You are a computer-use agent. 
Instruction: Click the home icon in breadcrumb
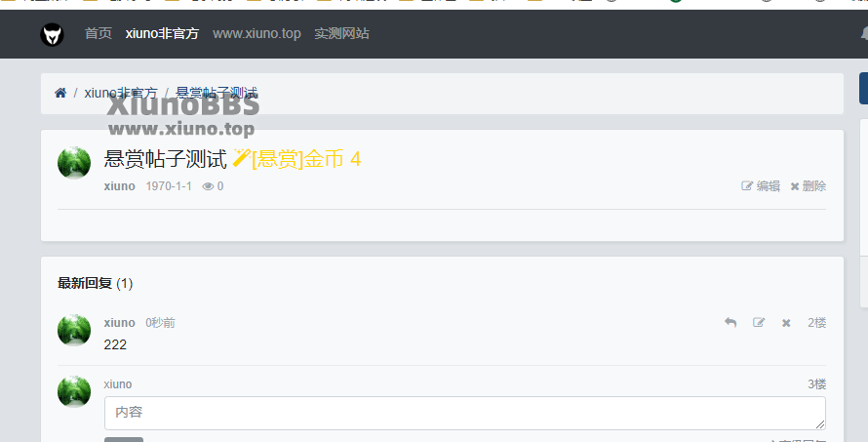pos(60,93)
